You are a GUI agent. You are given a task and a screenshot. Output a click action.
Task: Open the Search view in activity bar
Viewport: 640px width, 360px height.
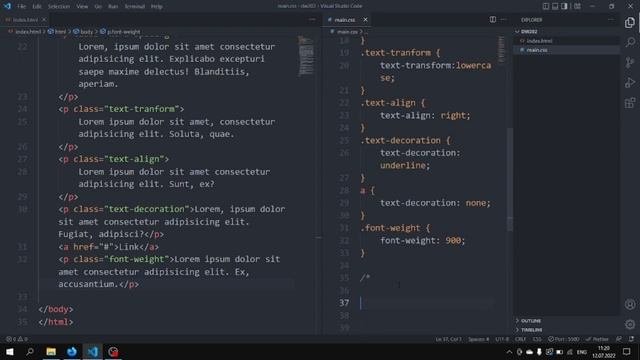630,42
